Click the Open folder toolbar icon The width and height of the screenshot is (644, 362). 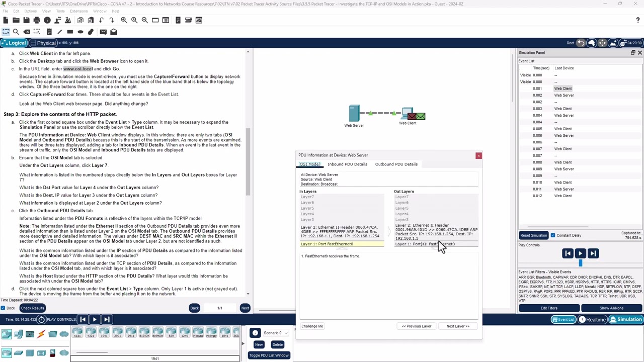(16, 20)
